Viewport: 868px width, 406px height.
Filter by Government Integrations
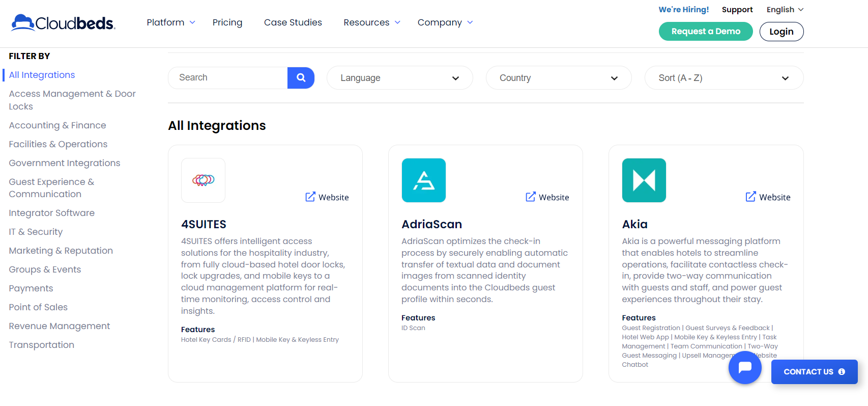click(65, 163)
